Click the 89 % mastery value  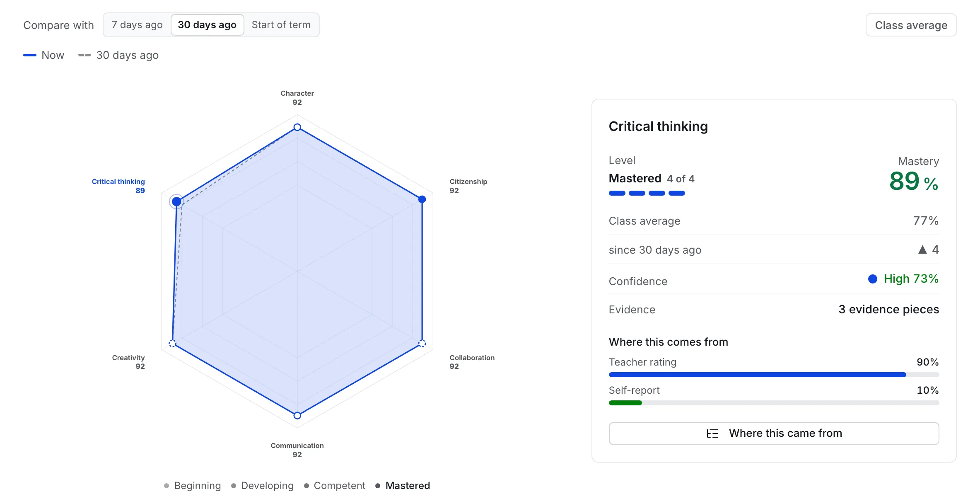coord(914,182)
